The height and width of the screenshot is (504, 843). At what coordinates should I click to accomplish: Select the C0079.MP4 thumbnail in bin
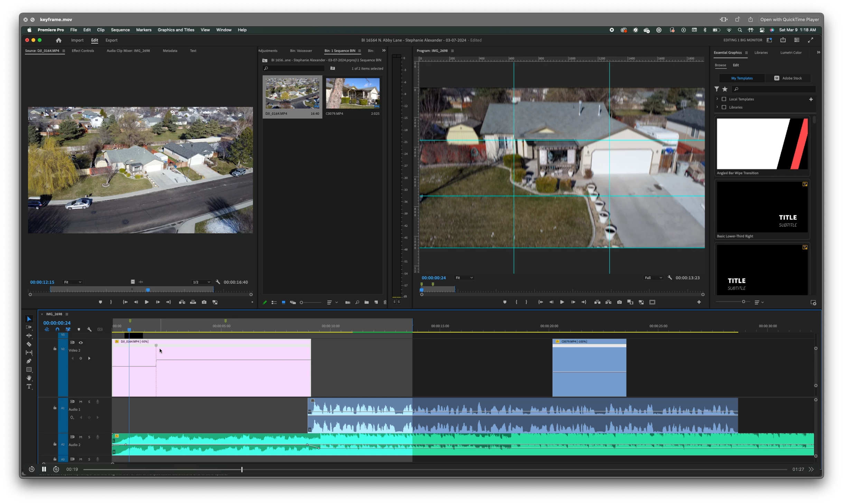point(353,93)
